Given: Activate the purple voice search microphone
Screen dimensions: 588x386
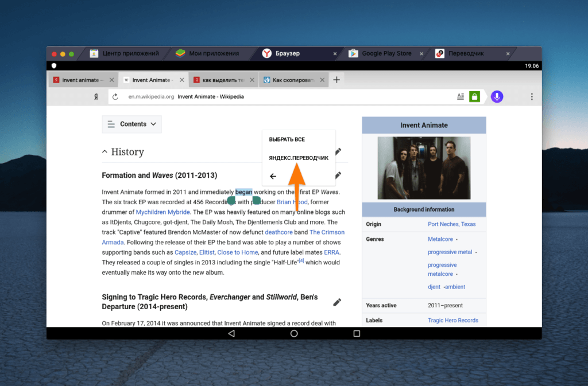Looking at the screenshot, I should tap(497, 96).
